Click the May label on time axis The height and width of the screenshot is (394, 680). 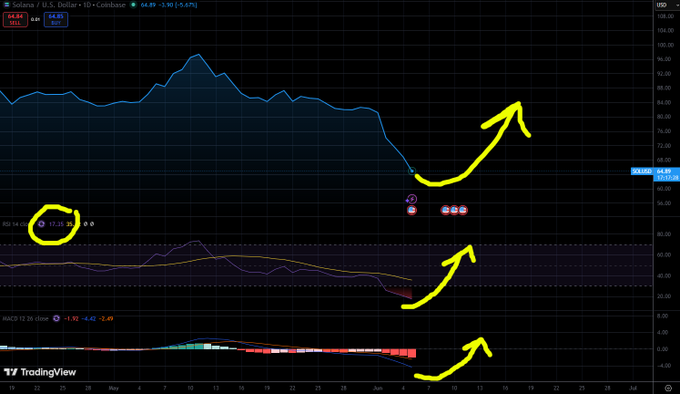pyautogui.click(x=114, y=388)
